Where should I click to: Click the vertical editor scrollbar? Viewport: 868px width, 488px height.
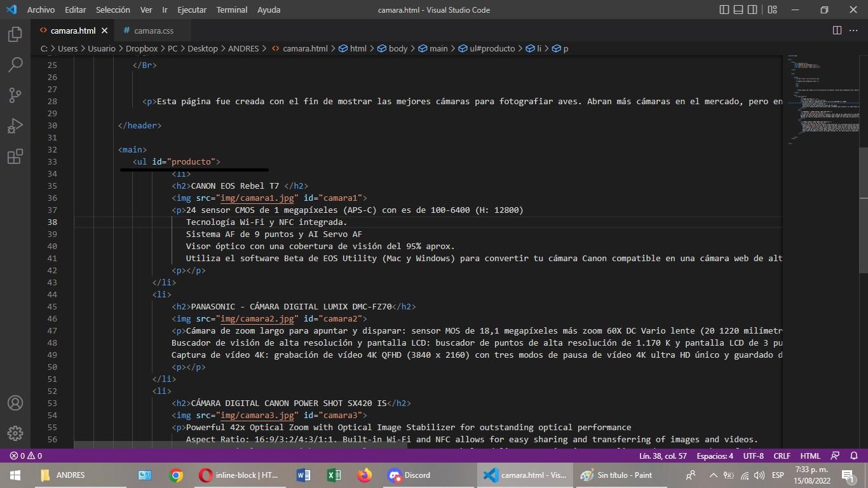click(x=863, y=210)
